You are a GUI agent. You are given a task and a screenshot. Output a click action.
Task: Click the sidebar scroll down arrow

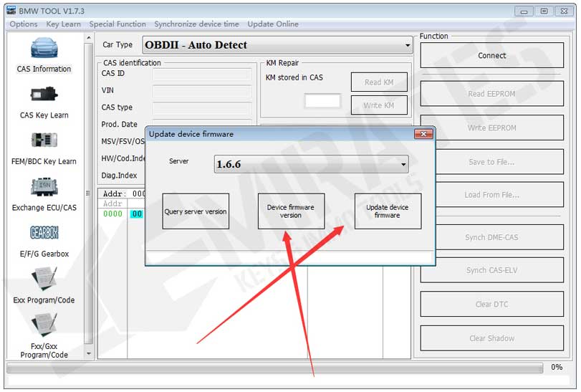[x=89, y=353]
